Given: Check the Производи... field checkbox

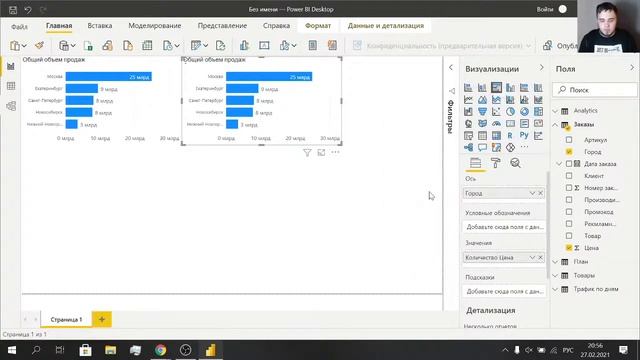Looking at the screenshot, I should pyautogui.click(x=569, y=200).
